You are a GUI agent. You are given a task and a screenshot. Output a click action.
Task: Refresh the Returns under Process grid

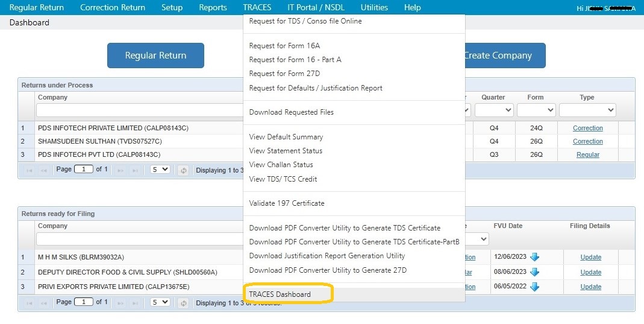point(184,170)
